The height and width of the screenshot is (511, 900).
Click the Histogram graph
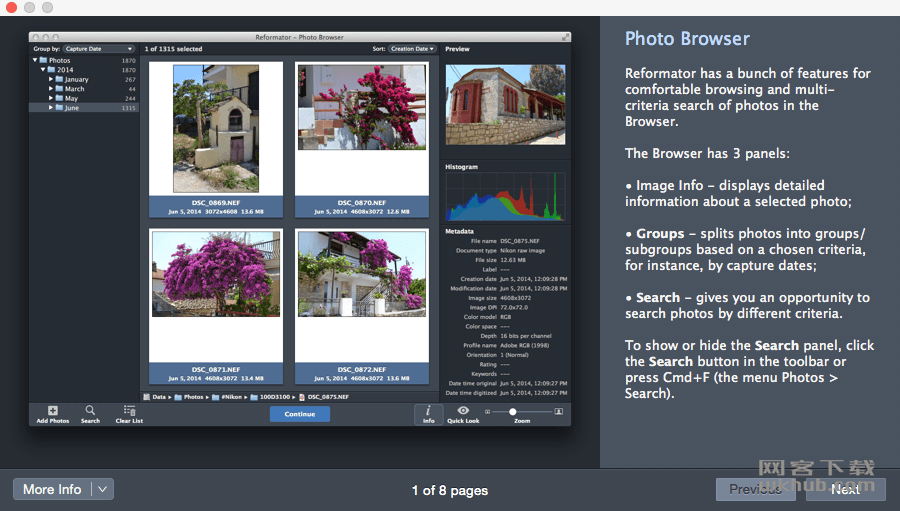tap(505, 196)
